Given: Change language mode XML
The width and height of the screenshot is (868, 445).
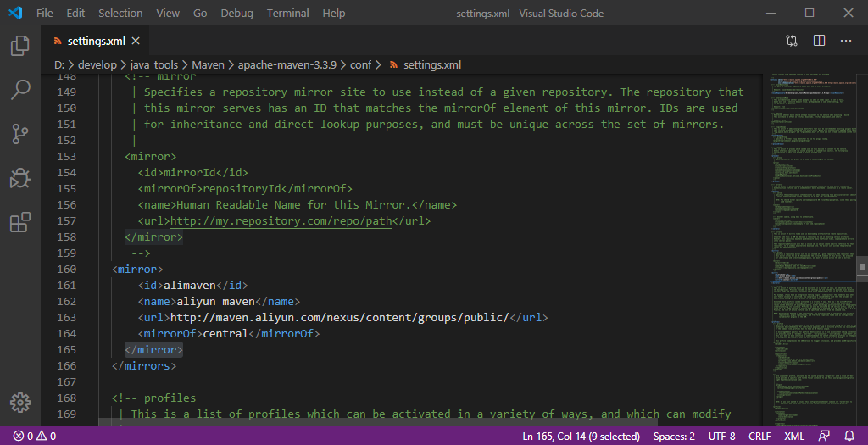Looking at the screenshot, I should click(794, 437).
